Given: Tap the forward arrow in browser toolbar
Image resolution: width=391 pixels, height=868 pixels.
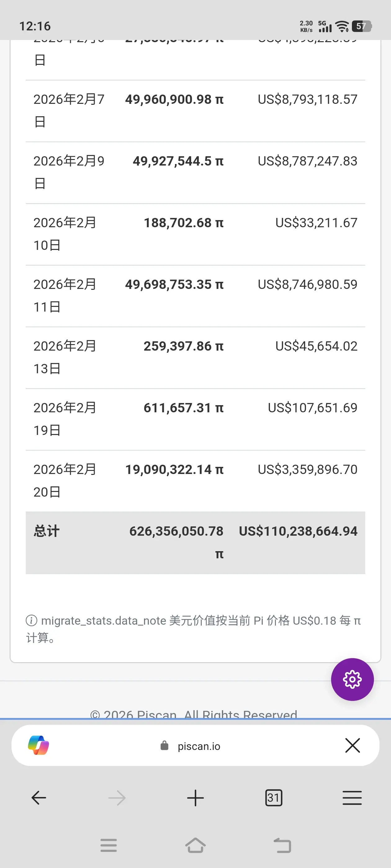Looking at the screenshot, I should click(x=117, y=798).
